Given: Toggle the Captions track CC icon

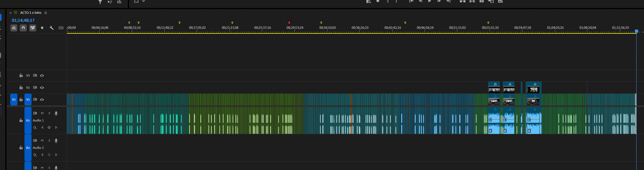Looking at the screenshot, I should pos(61,28).
